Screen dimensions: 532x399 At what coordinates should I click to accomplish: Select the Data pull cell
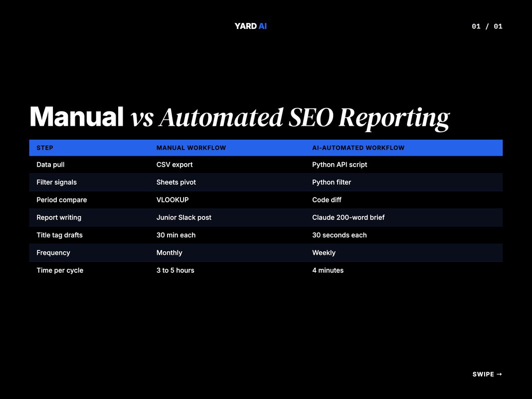(x=50, y=165)
